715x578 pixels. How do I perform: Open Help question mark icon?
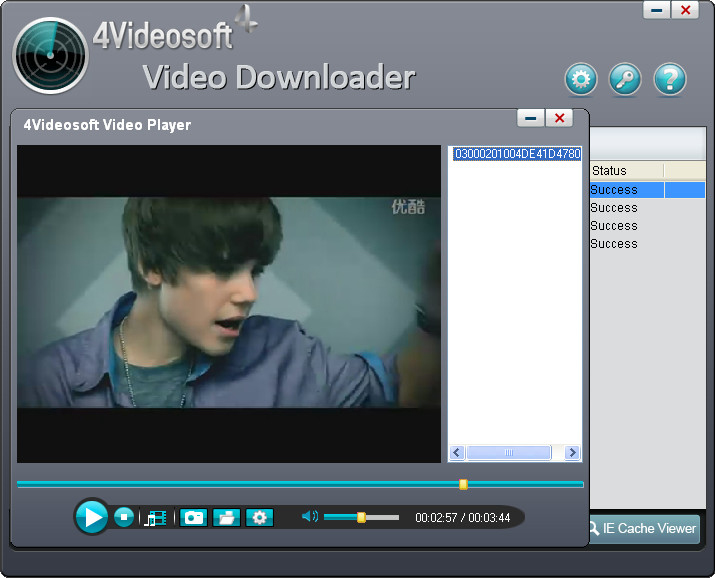point(669,79)
